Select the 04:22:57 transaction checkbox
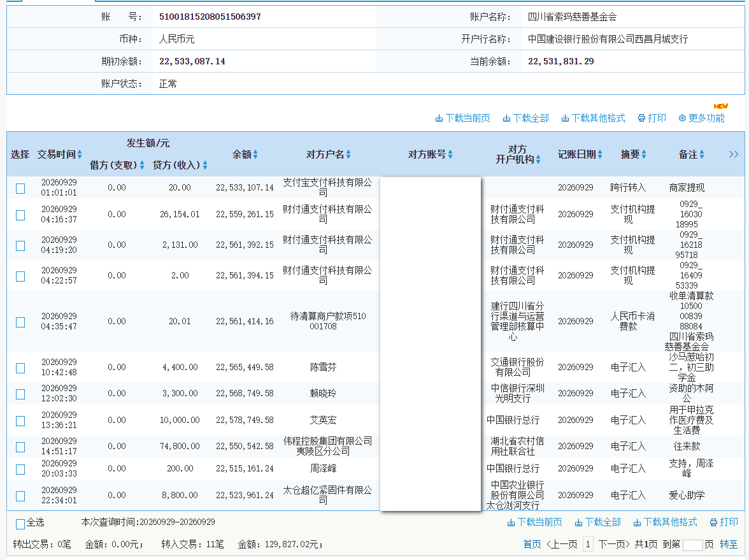Screen dimensions: 749x560 coord(20,276)
